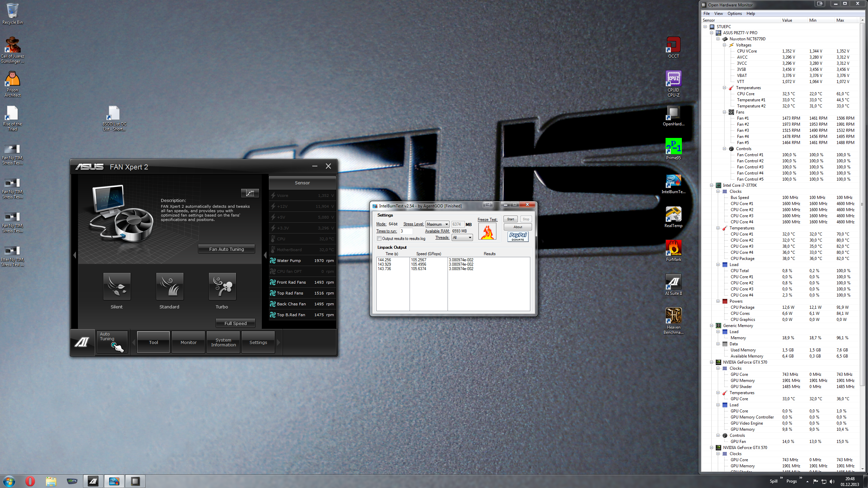Collapse the ASUS P8Z77-V PRO node
The width and height of the screenshot is (868, 488).
tap(712, 33)
